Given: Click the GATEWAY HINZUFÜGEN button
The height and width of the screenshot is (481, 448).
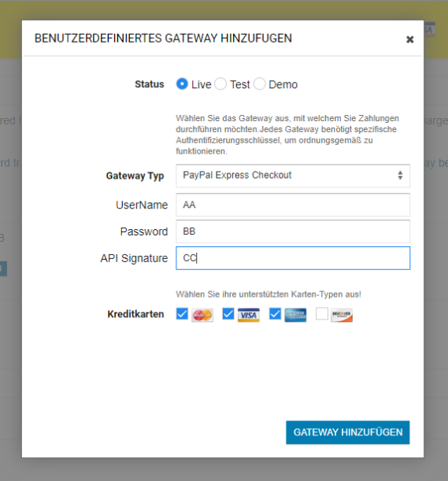Looking at the screenshot, I should [x=348, y=432].
